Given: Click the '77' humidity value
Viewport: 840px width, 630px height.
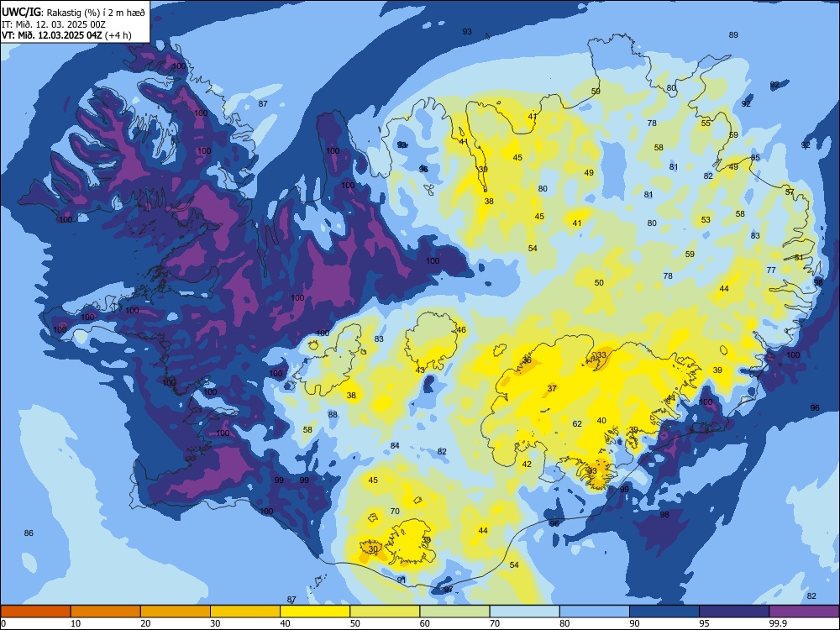Looking at the screenshot, I should click(x=771, y=270).
